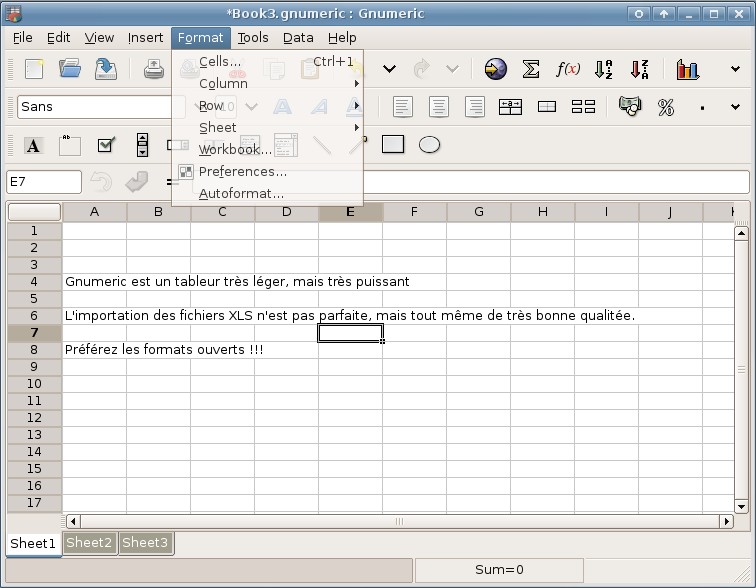This screenshot has height=588, width=756.
Task: Align text right icon
Action: [475, 107]
